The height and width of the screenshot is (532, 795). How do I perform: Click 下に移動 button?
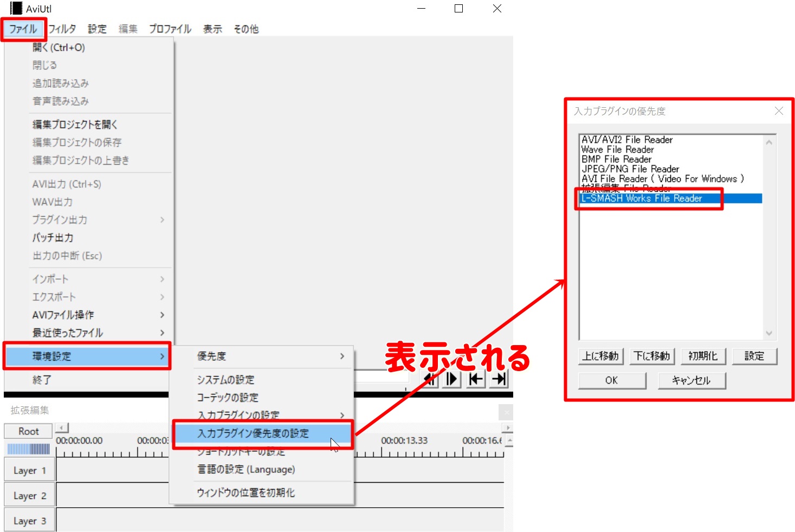click(x=652, y=356)
